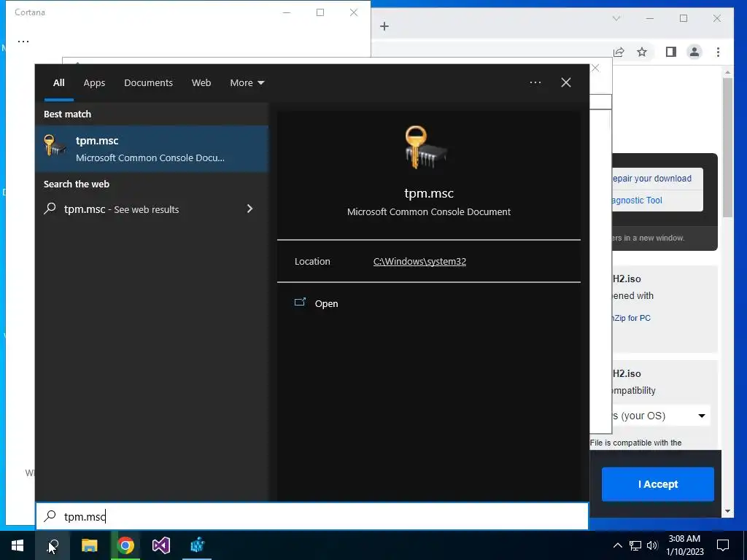Click the Chrome page vertical scrollbar thumb
The height and width of the screenshot is (560, 747).
tap(727, 147)
